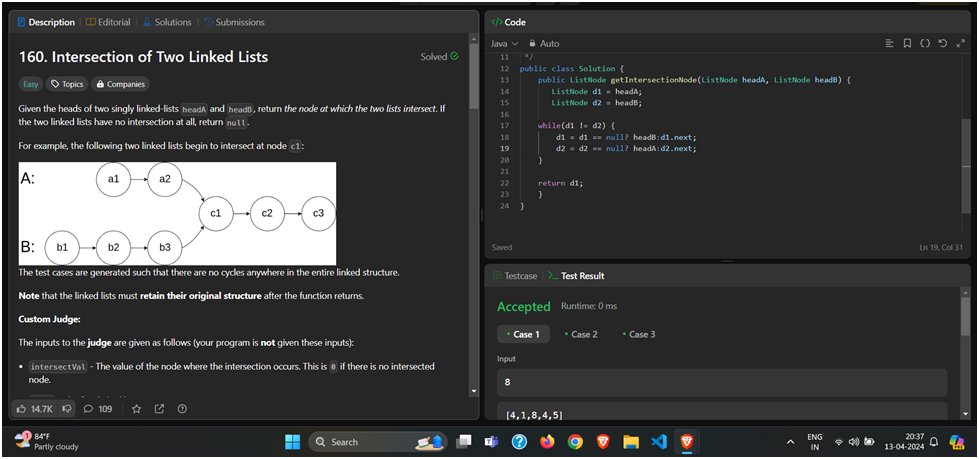The width and height of the screenshot is (979, 459).
Task: Click the 'while(d1 != d2) {' line
Action: tap(575, 126)
